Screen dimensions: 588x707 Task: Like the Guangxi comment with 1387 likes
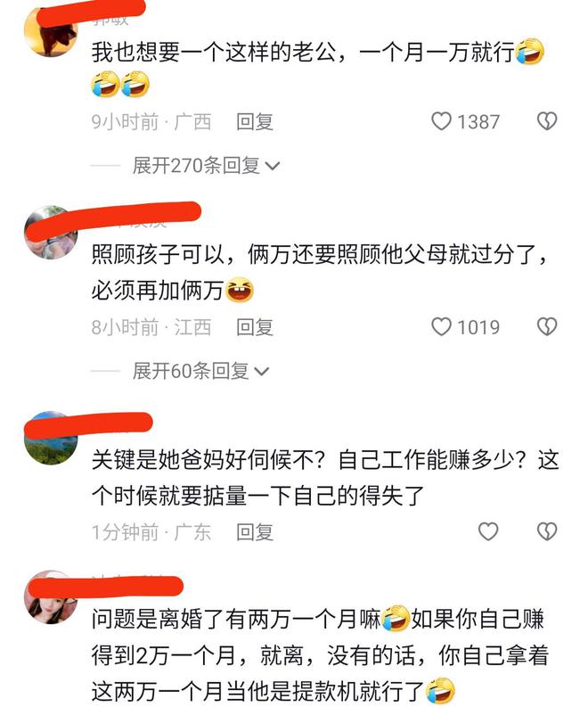(x=441, y=121)
